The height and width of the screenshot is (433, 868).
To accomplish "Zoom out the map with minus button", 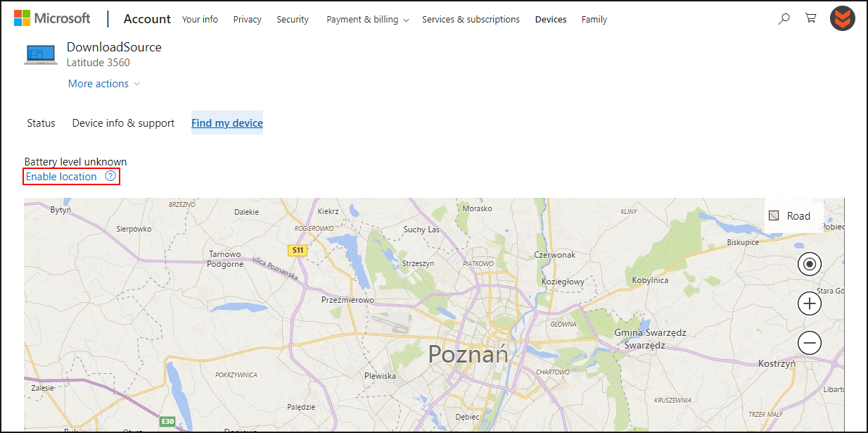I will [x=810, y=343].
